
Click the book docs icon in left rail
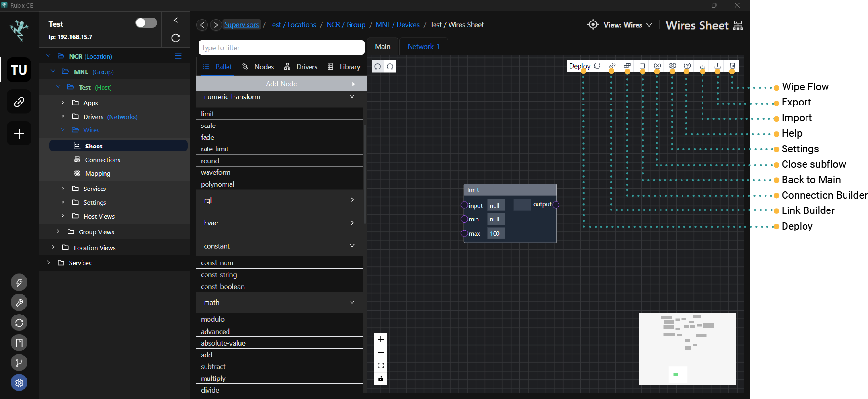[19, 343]
